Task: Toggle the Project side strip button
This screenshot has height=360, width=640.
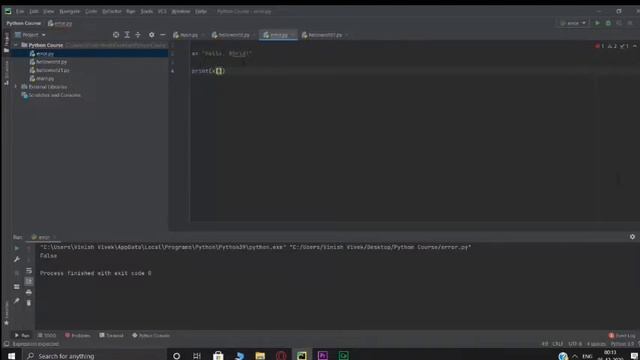Action: pyautogui.click(x=6, y=42)
